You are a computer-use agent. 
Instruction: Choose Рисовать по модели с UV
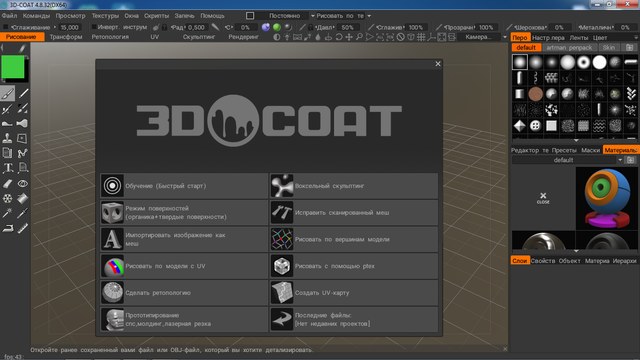pyautogui.click(x=184, y=266)
